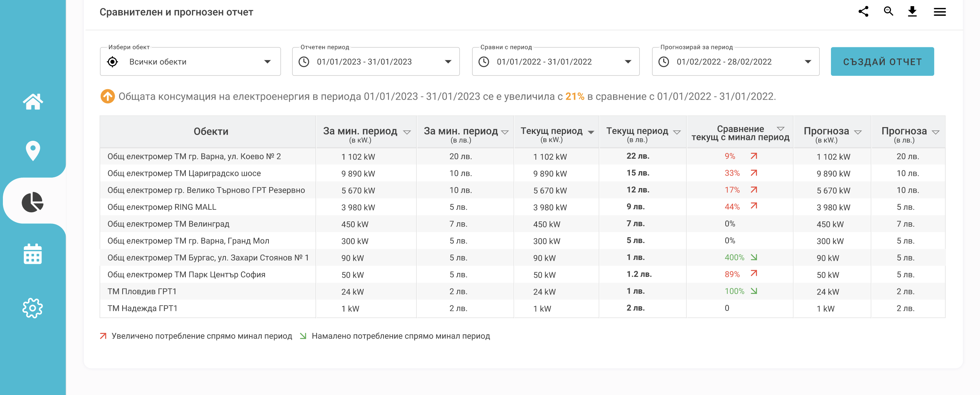Click red increase arrow next to 33%
This screenshot has height=395, width=980.
(x=754, y=173)
